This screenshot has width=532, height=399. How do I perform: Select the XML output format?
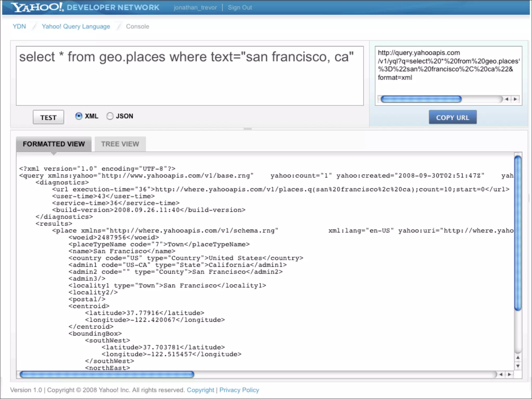pos(79,116)
